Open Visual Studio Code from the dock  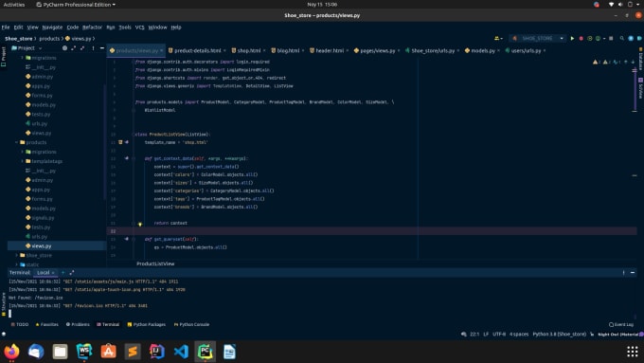[181, 352]
